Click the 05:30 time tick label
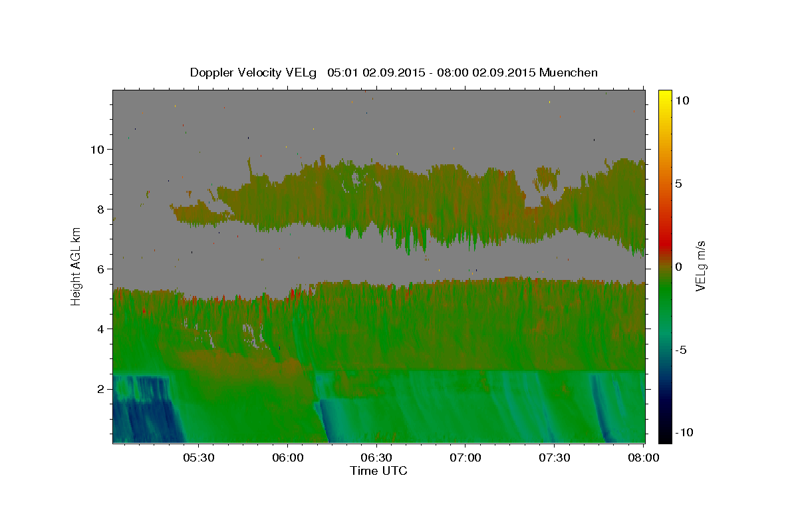 click(199, 458)
